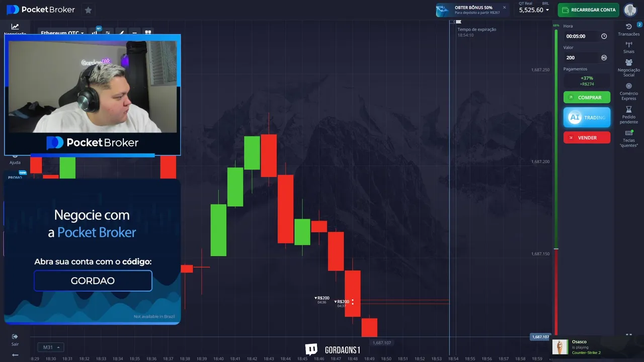Screen dimensions: 644x362
Task: Click the R$ currency icon in Valor field
Action: click(x=604, y=57)
